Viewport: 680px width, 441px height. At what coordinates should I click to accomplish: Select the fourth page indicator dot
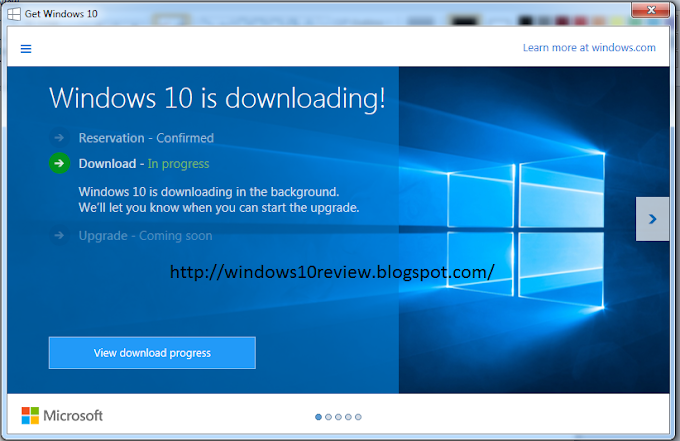pos(348,417)
